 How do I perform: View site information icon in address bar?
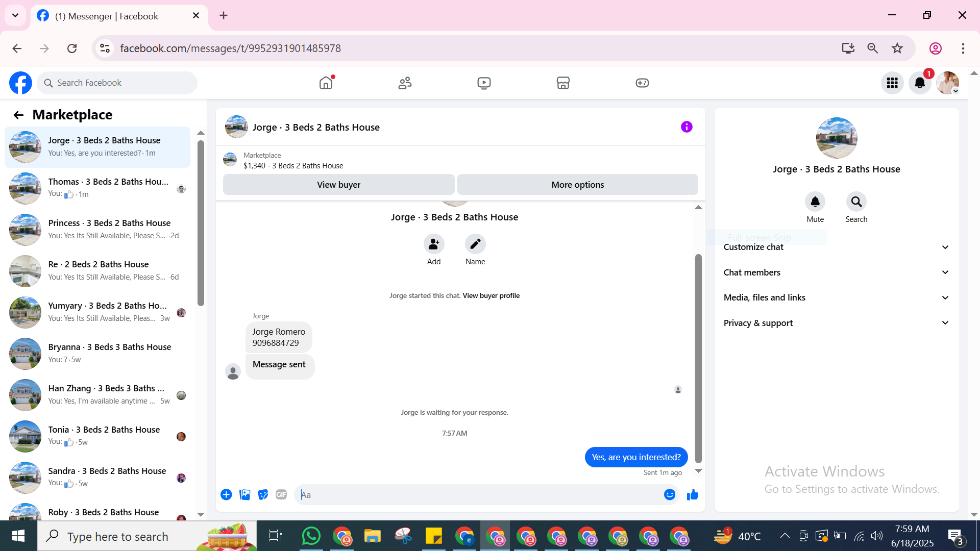(105, 48)
